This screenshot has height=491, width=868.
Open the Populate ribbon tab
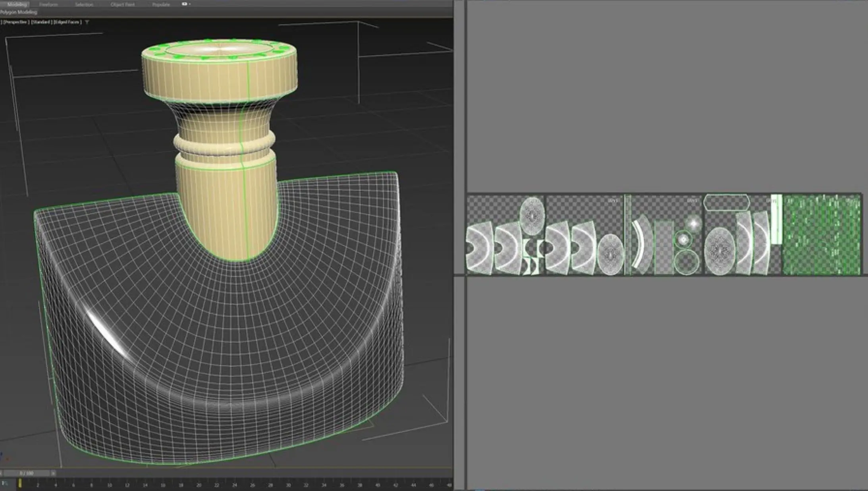point(161,4)
